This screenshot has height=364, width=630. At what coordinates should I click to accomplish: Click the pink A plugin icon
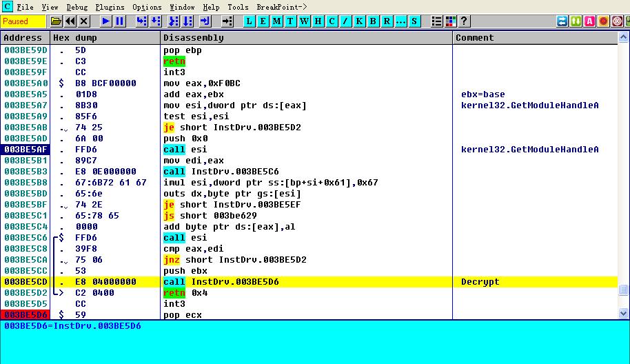(x=589, y=21)
